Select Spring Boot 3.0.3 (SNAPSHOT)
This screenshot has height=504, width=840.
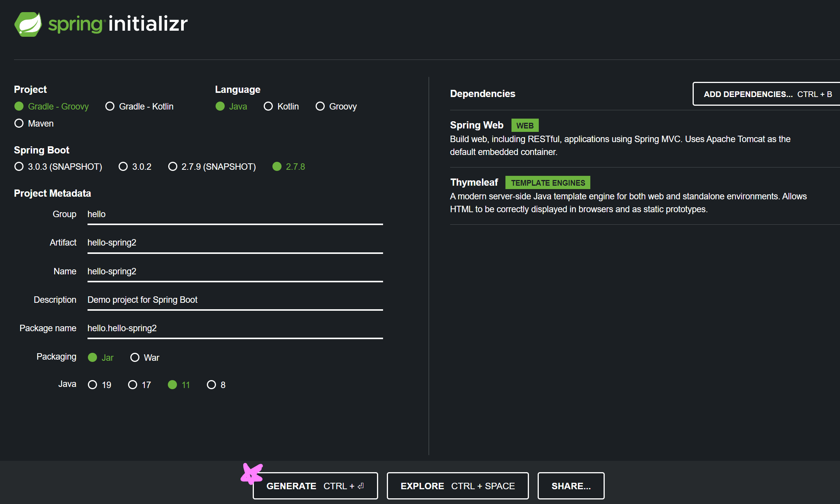[x=19, y=167]
